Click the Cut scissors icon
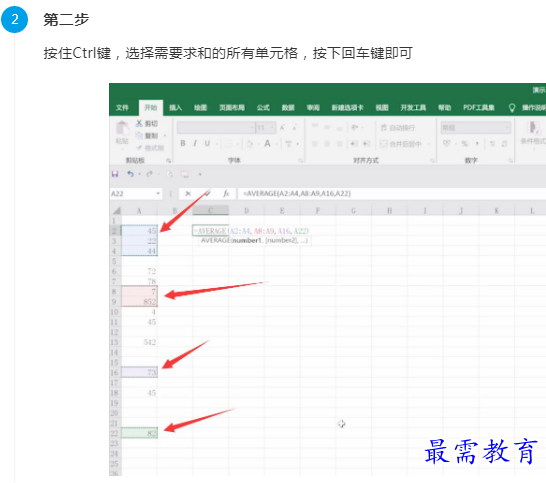The width and height of the screenshot is (546, 483). coord(139,123)
